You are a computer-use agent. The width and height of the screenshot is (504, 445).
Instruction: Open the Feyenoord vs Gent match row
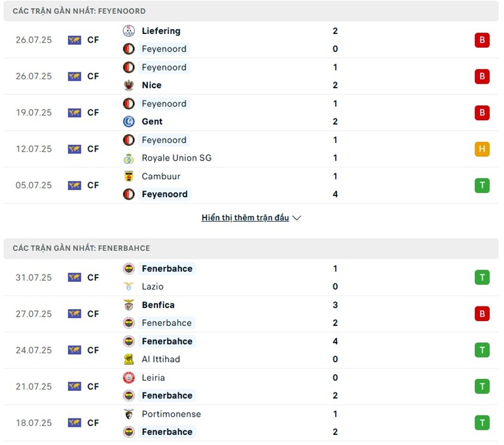click(x=252, y=113)
